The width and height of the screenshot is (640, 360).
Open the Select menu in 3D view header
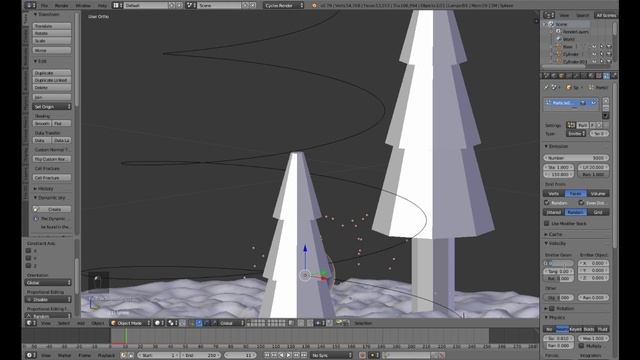[x=64, y=323]
